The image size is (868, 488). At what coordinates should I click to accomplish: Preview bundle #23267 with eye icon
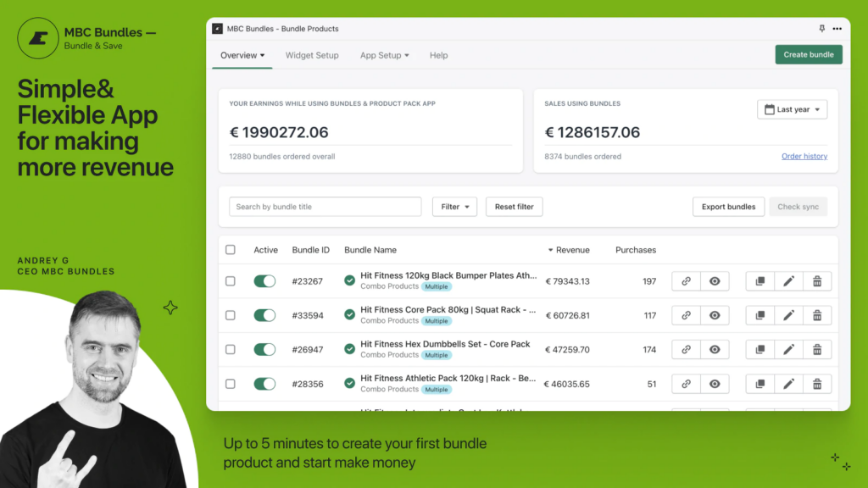coord(715,281)
